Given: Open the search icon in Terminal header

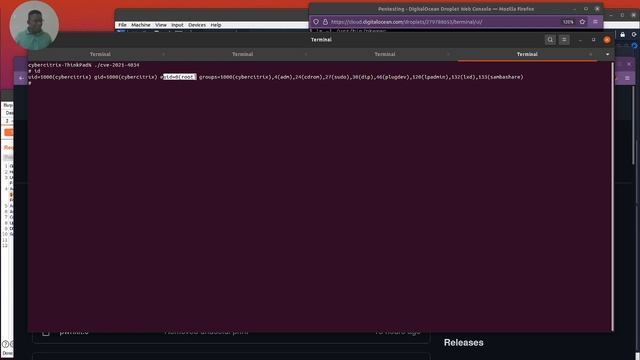Looking at the screenshot, I should pos(550,40).
